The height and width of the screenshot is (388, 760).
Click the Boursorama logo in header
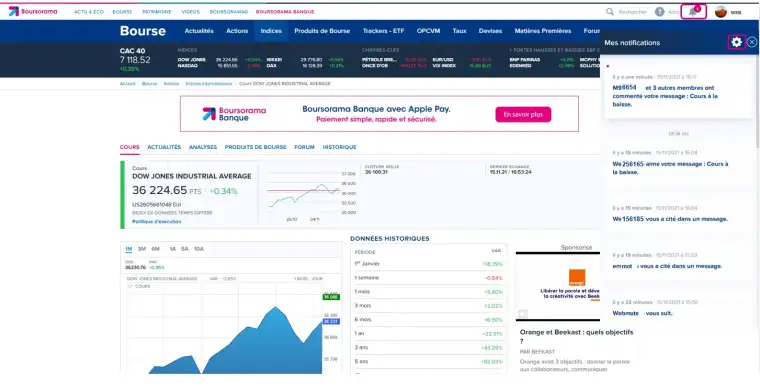tap(33, 11)
